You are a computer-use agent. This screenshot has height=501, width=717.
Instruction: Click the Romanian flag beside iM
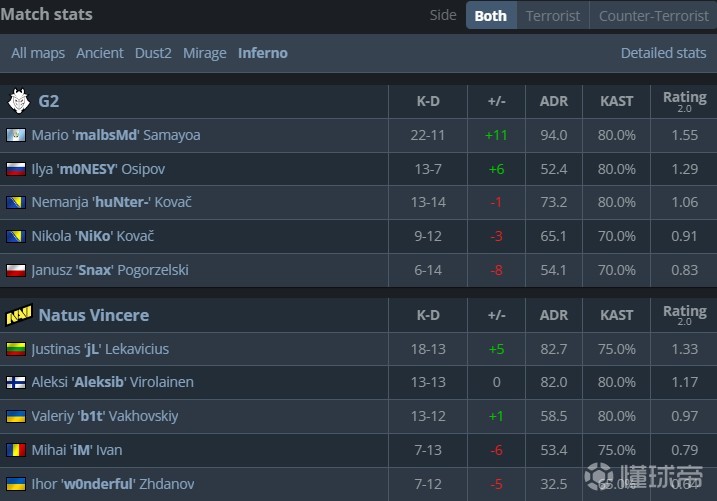[x=16, y=450]
